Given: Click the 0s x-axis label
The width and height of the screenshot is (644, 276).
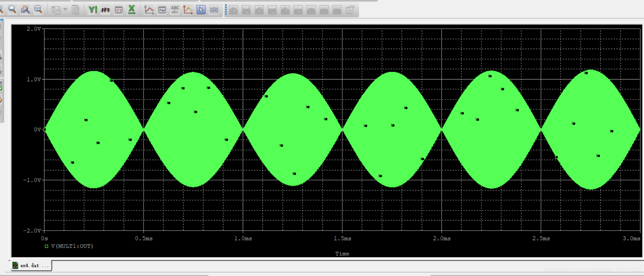Looking at the screenshot, I should pos(44,238).
